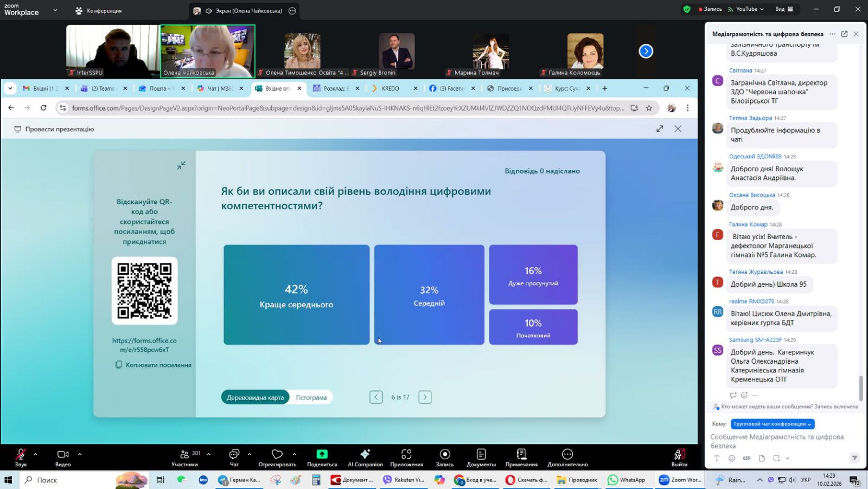Expand the chat recipient dropdown Групповой чат конференции
This screenshot has height=489, width=868.
point(773,424)
